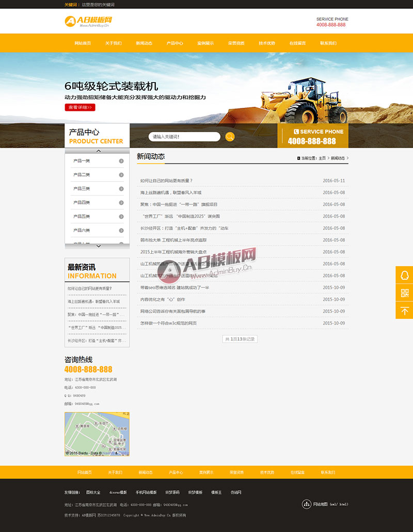Viewport: 413px width, 532px height.
Task: Open article 网络公司告诉你有关面包屑导航的事
Action: coord(173,311)
